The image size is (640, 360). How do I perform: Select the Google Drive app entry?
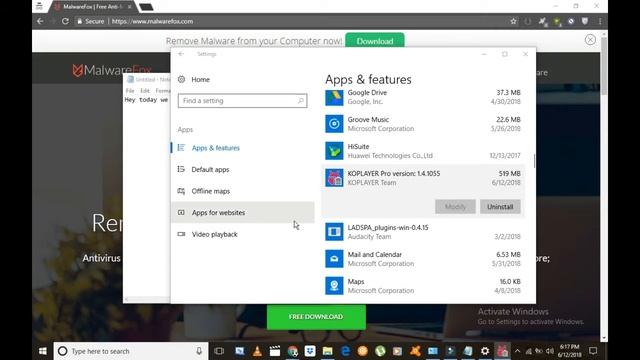tap(423, 97)
